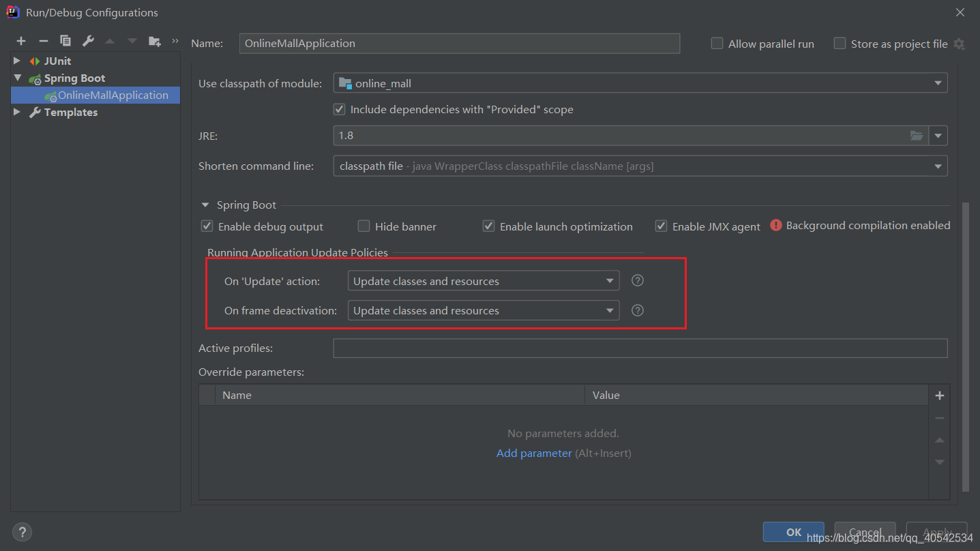Show help for 'Update' action policy
This screenshot has width=980, height=551.
tap(638, 280)
